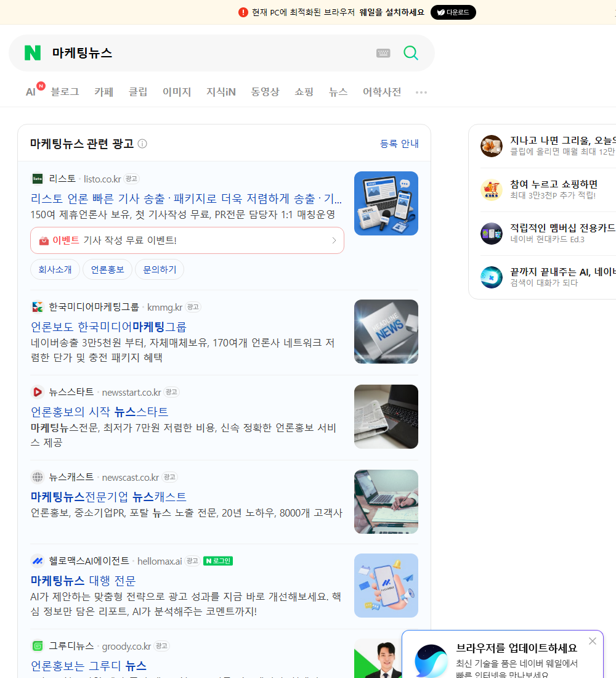616x678 pixels.
Task: Click the 회사소개 chip button
Action: (x=55, y=270)
